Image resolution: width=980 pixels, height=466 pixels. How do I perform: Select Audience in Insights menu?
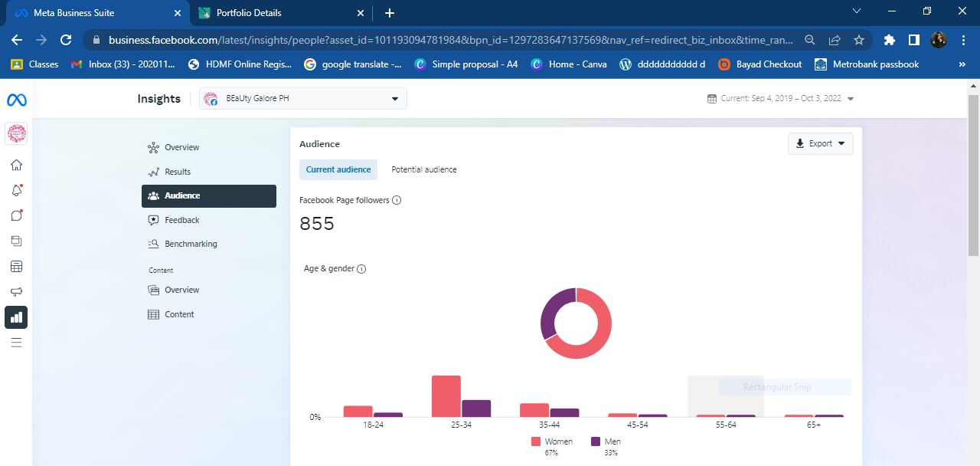pos(209,195)
